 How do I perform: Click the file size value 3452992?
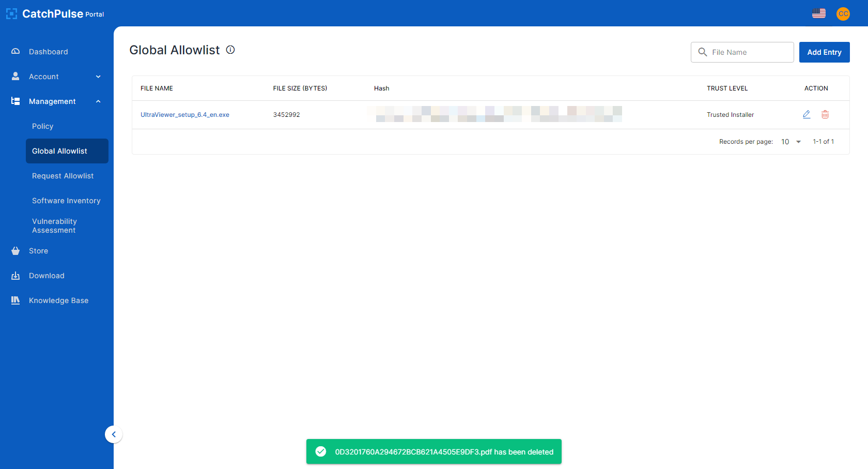287,115
